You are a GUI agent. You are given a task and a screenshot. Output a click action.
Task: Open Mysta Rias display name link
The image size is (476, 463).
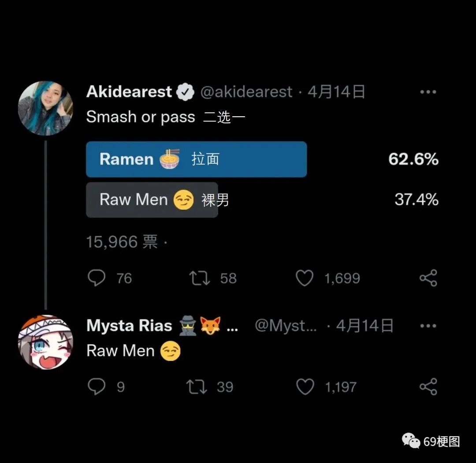point(129,326)
